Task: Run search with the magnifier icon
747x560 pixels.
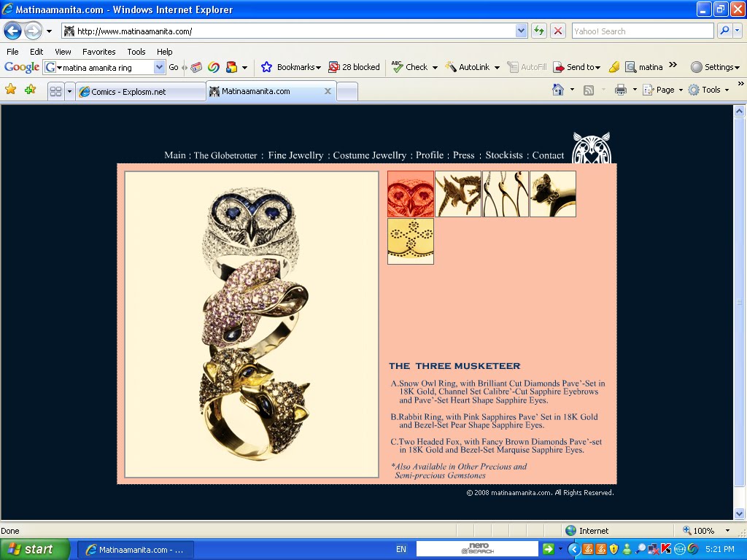Action: (x=724, y=31)
